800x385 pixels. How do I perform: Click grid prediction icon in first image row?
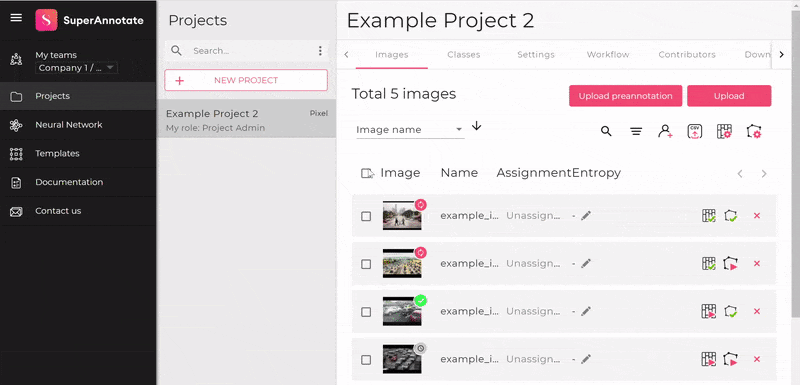709,216
